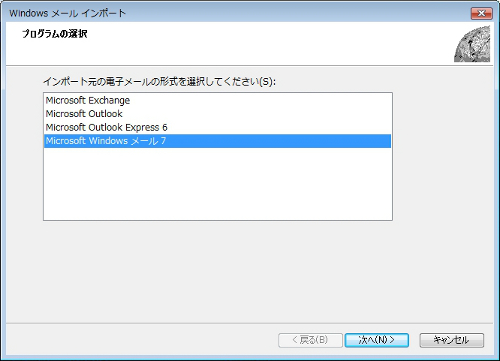Click the キャンセル button
Image resolution: width=500 pixels, height=361 pixels.
pos(452,340)
